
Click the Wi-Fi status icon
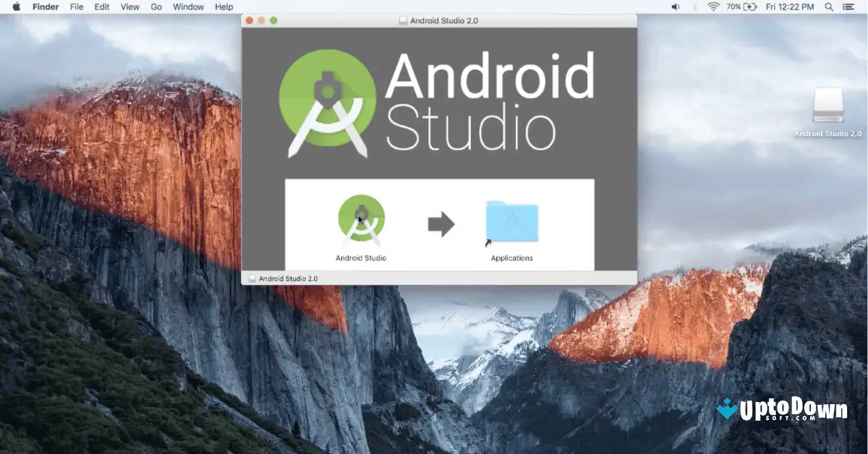coord(714,7)
